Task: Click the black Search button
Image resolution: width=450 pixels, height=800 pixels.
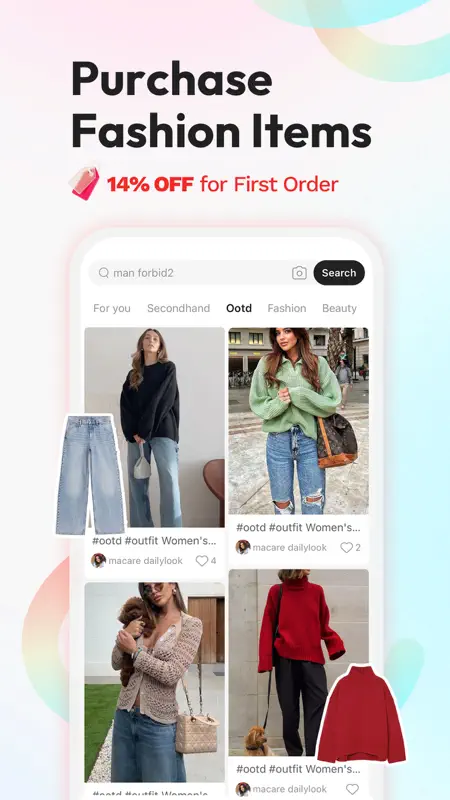Action: pos(339,273)
